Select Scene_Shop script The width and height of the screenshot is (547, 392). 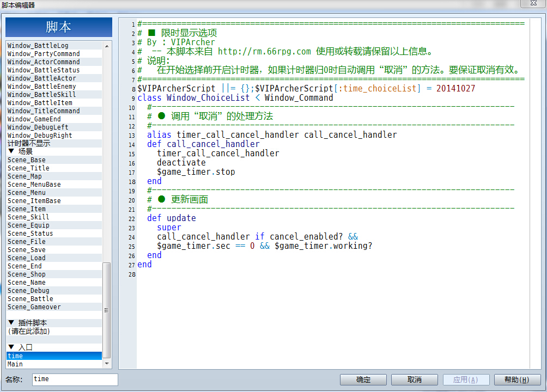(54, 274)
